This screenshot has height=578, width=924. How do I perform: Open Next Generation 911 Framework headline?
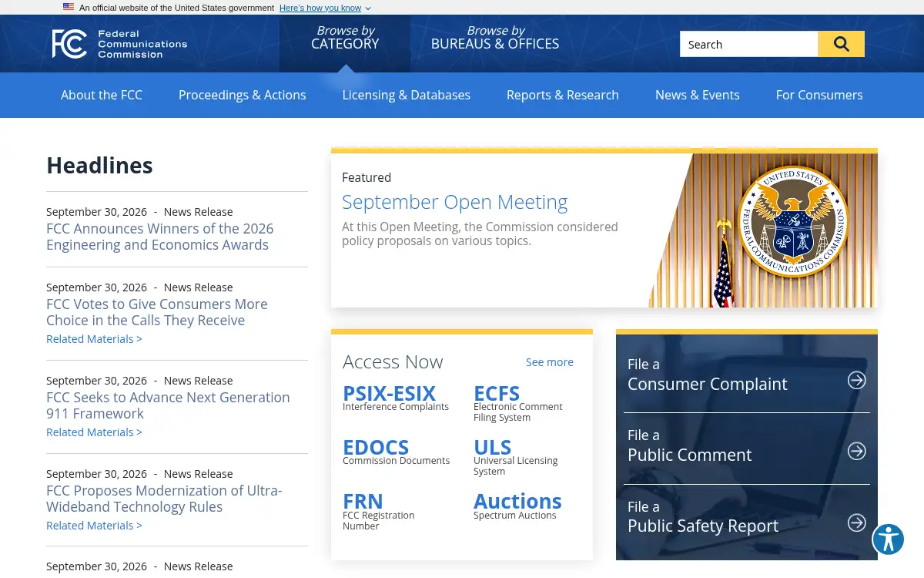pos(168,405)
